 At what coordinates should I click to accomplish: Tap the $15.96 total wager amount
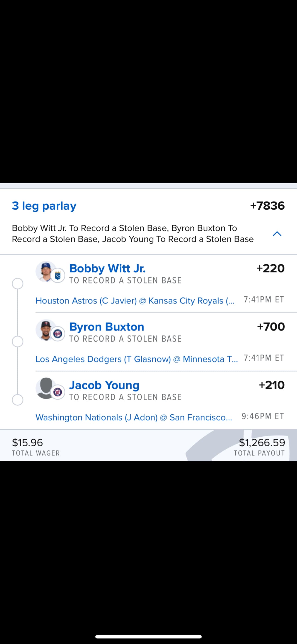coord(27,442)
